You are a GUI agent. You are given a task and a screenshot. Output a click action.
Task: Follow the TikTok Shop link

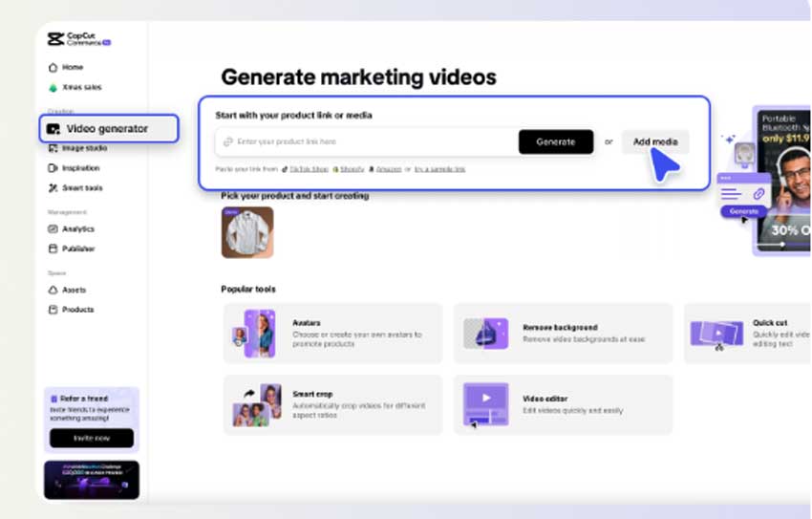tap(309, 169)
